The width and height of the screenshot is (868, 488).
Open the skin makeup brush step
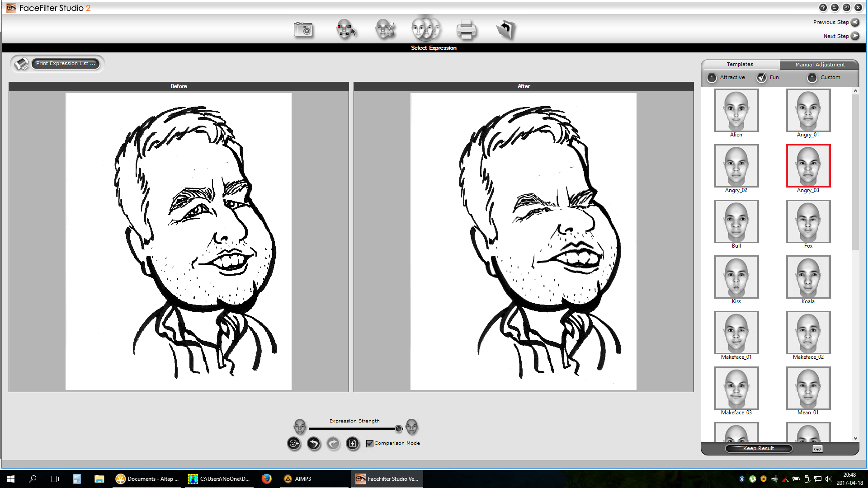(385, 30)
